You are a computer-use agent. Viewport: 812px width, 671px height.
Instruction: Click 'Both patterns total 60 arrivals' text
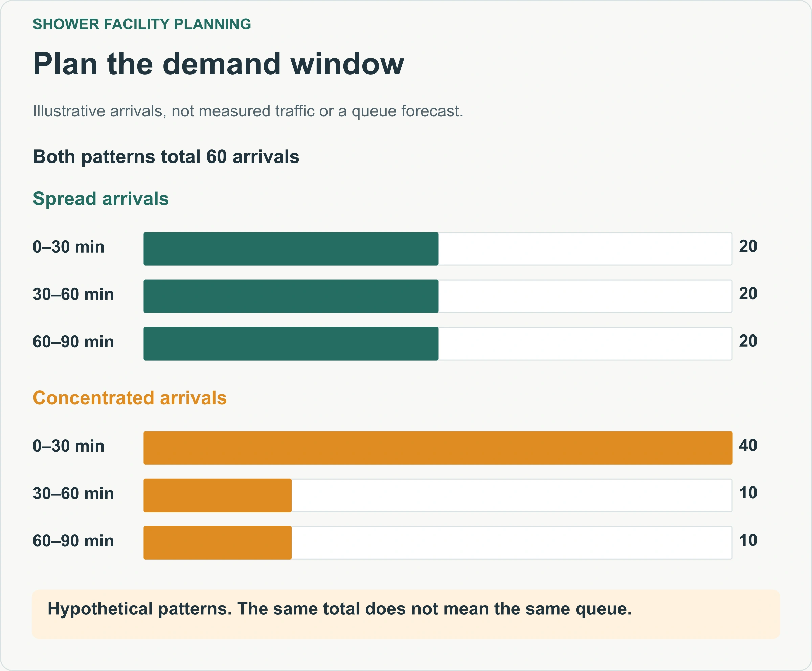tap(166, 156)
